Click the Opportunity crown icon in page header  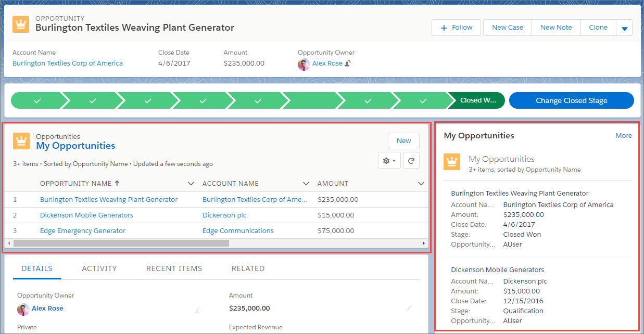pos(21,24)
